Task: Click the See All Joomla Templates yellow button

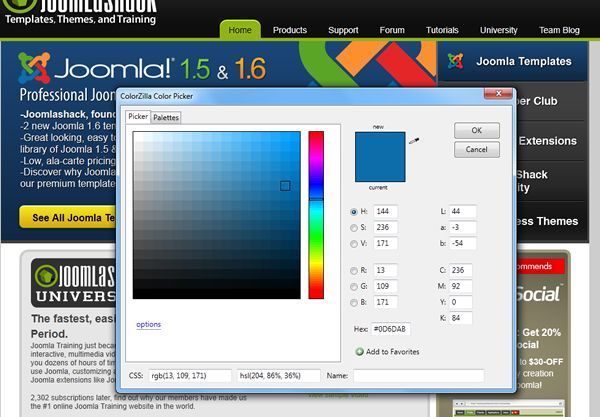Action: [x=68, y=217]
